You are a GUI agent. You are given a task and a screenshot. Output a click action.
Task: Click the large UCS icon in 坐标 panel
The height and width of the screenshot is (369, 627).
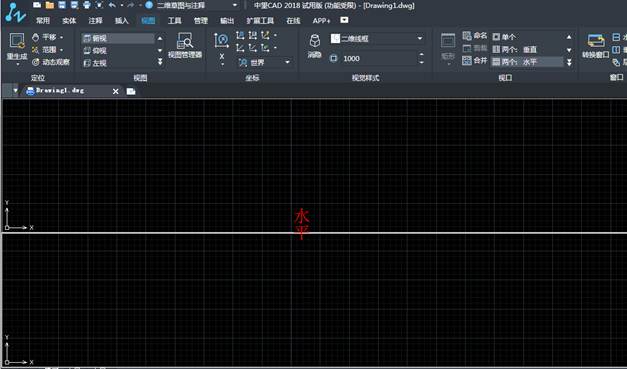point(222,40)
